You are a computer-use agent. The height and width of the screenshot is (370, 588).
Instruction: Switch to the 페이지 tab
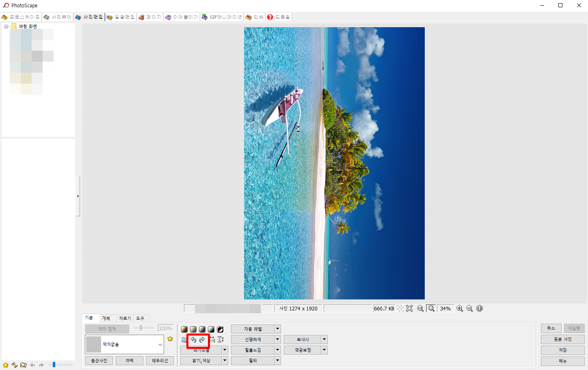click(x=150, y=17)
